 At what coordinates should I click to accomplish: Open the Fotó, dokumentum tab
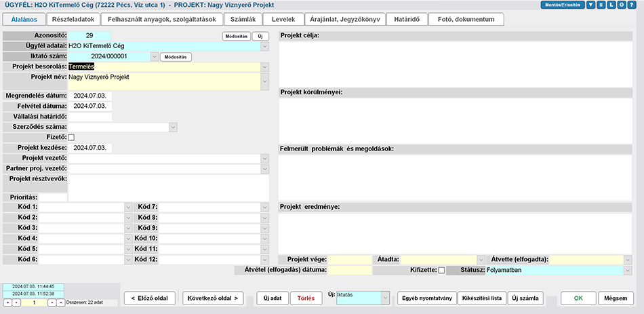(x=466, y=19)
